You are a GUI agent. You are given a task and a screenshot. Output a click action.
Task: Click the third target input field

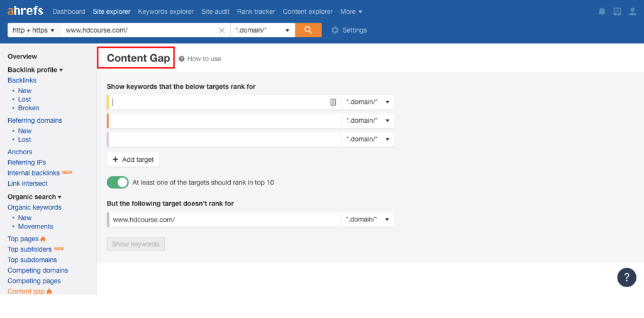pyautogui.click(x=225, y=139)
